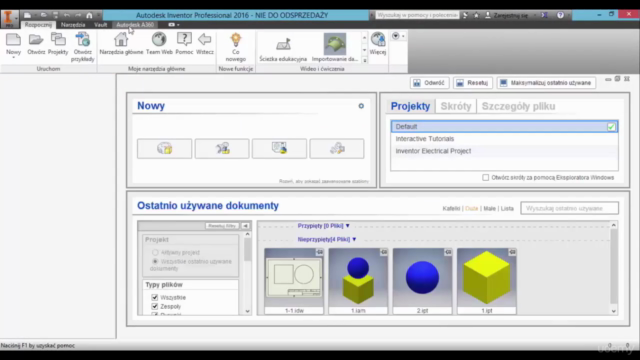Switch view to Kafelki
The height and width of the screenshot is (360, 640).
(x=451, y=209)
